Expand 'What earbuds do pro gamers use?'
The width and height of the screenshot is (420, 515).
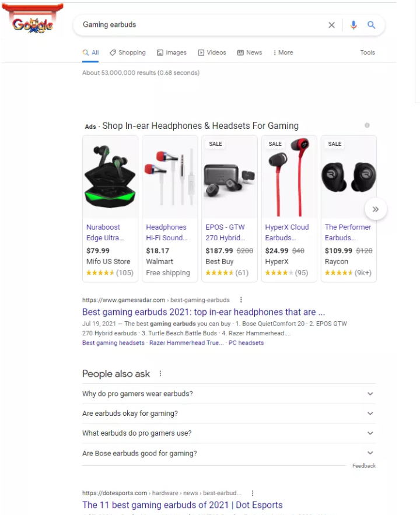pos(229,433)
